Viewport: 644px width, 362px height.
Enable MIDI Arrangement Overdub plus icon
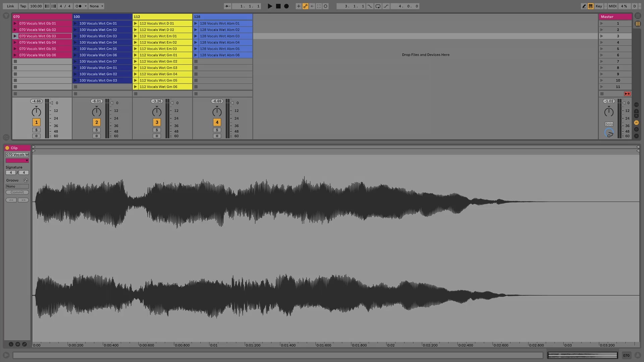coord(299,6)
